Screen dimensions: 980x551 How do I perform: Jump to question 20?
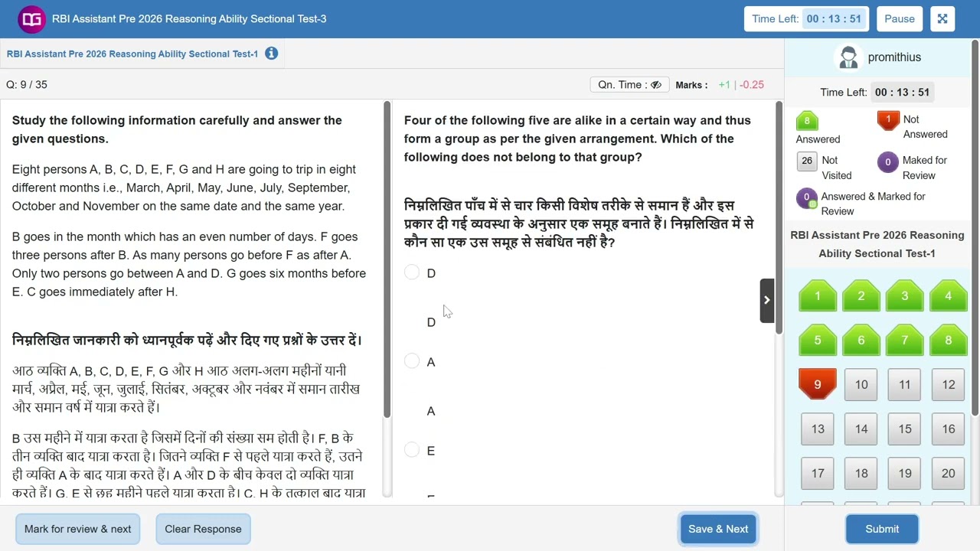[949, 474]
